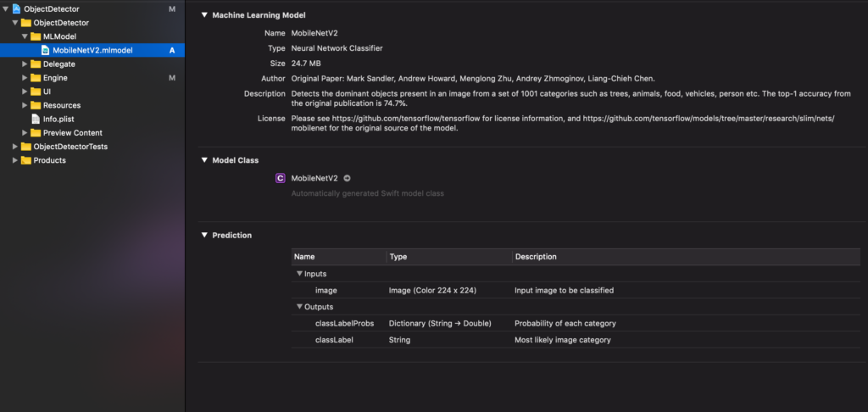Click the MLModel folder icon

(x=36, y=36)
